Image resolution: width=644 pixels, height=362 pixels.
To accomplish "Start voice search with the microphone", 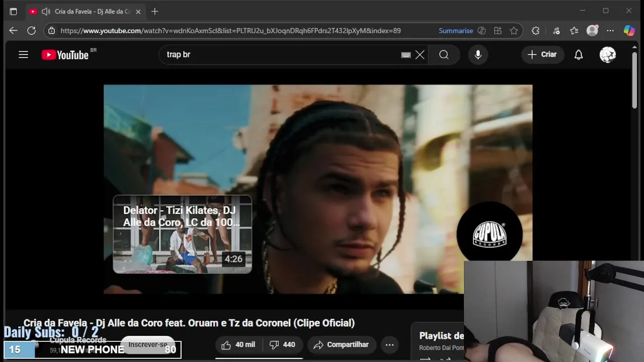I will tap(478, 55).
